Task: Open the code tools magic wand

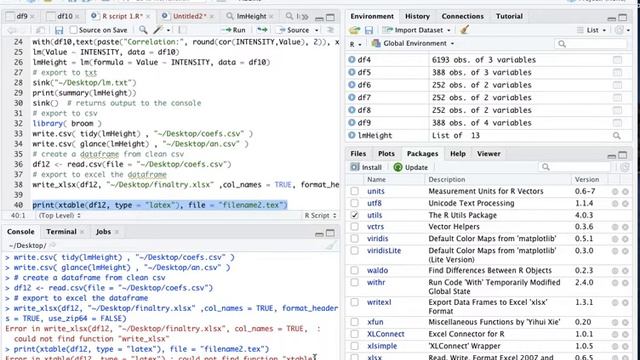Action: click(158, 30)
